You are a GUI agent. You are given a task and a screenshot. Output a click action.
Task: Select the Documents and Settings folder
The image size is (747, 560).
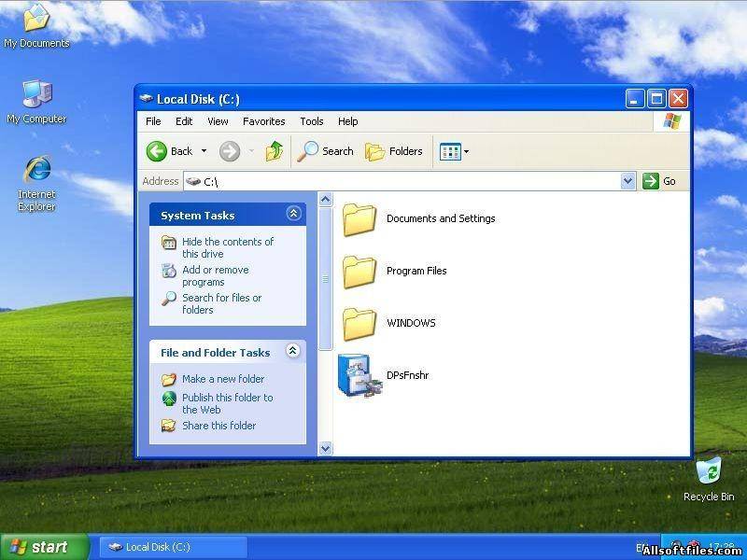pyautogui.click(x=359, y=219)
